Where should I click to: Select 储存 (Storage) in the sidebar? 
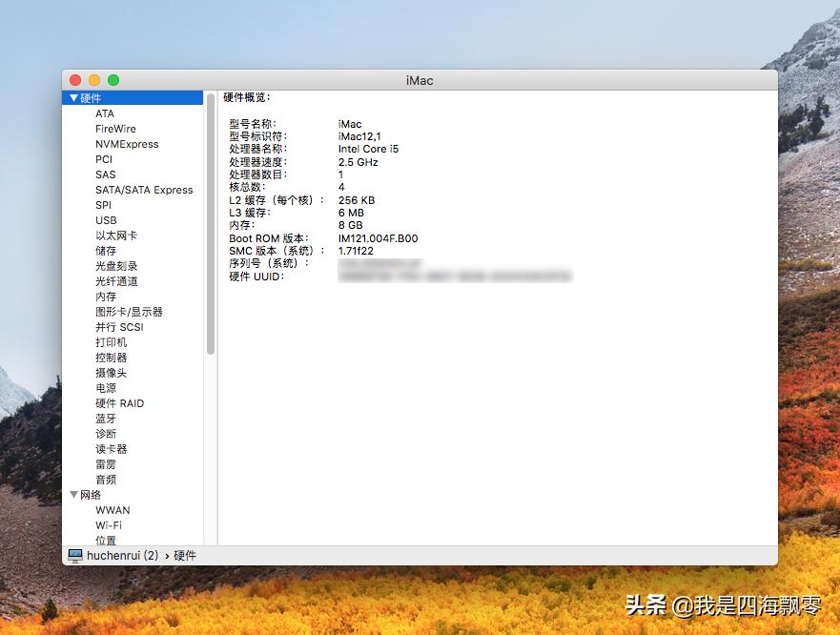(x=105, y=251)
